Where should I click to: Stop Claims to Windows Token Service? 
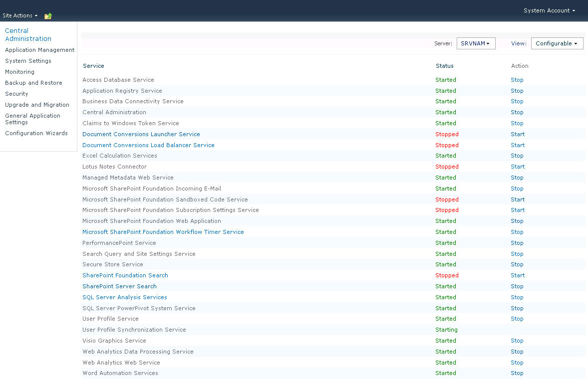point(517,123)
